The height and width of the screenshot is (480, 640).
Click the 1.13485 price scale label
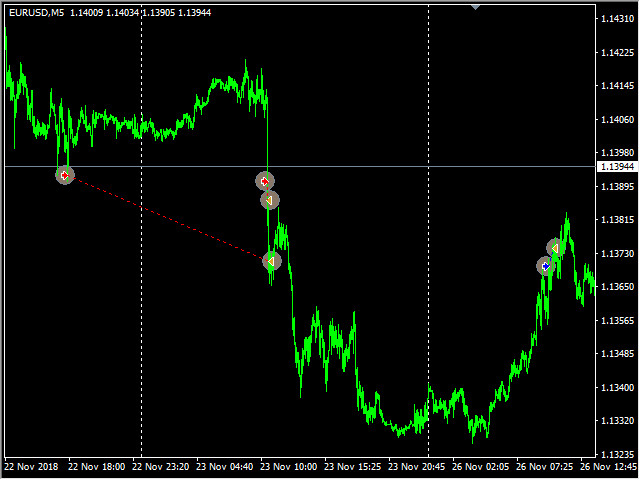click(x=618, y=353)
